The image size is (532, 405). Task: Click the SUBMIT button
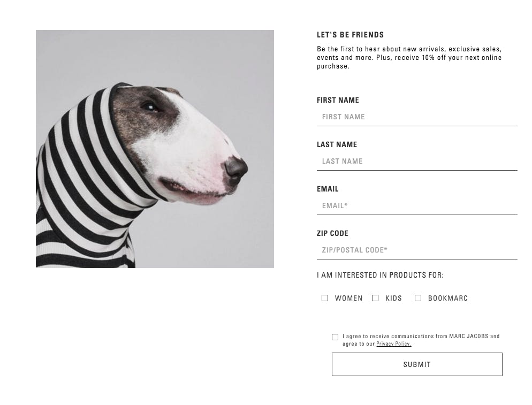(x=417, y=364)
